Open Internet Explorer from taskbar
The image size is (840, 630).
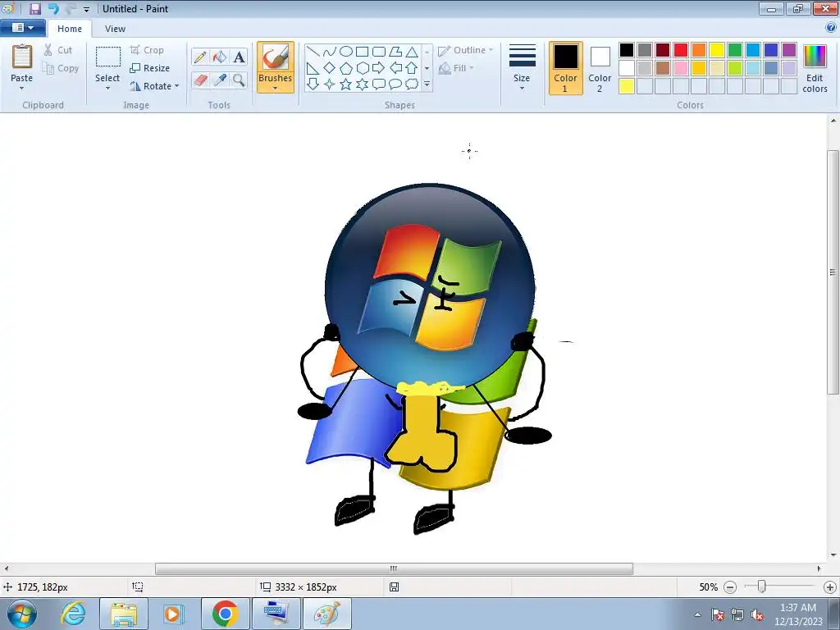pos(73,614)
